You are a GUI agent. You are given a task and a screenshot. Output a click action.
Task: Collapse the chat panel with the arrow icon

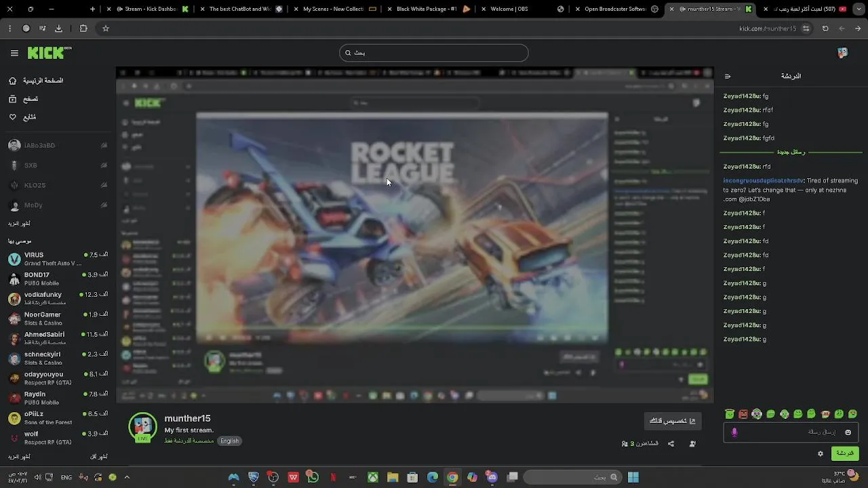point(728,77)
